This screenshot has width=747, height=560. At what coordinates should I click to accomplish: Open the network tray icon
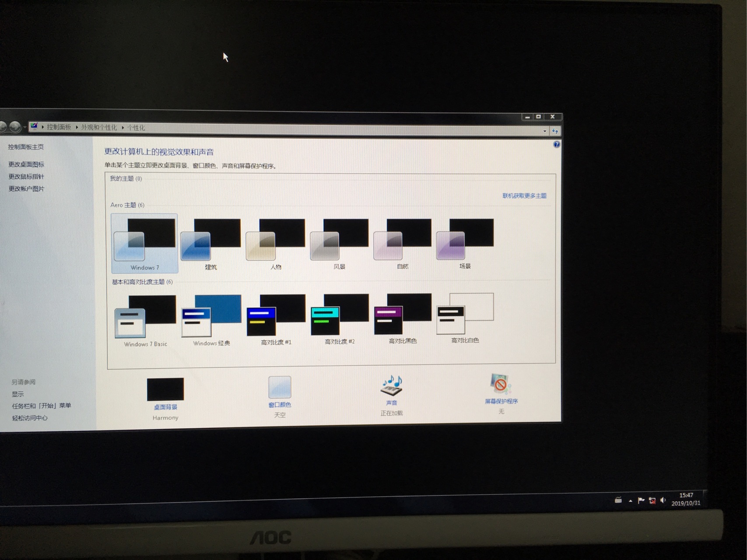(652, 500)
